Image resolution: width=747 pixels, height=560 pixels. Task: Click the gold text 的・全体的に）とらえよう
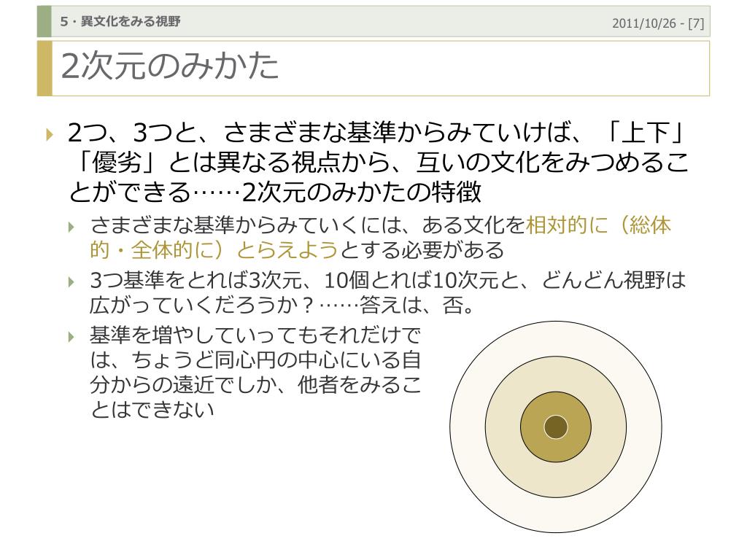click(x=214, y=250)
